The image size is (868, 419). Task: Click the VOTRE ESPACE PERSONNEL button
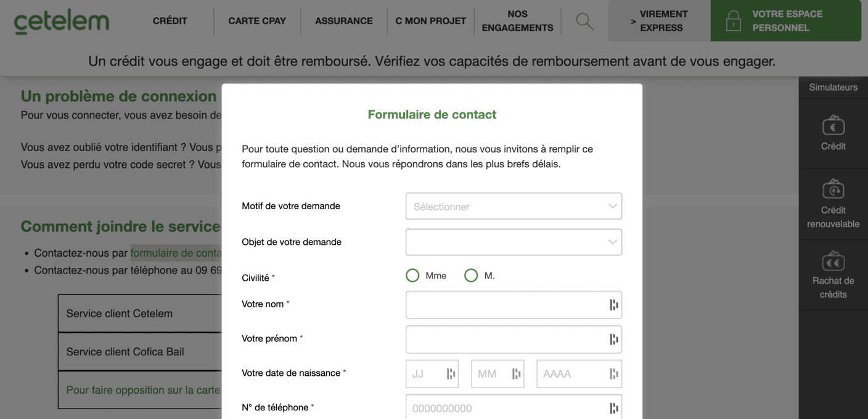tap(786, 21)
